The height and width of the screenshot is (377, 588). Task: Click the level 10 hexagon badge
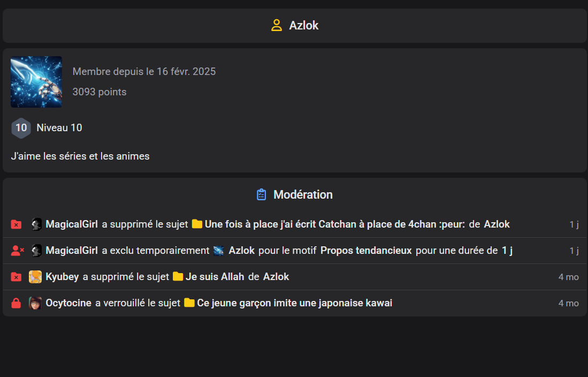click(21, 127)
